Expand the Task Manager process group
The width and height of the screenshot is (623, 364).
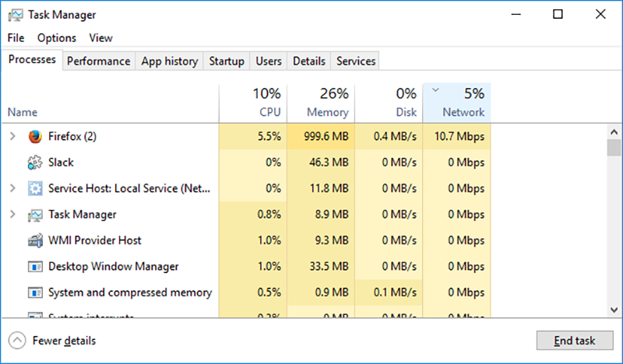pos(12,215)
